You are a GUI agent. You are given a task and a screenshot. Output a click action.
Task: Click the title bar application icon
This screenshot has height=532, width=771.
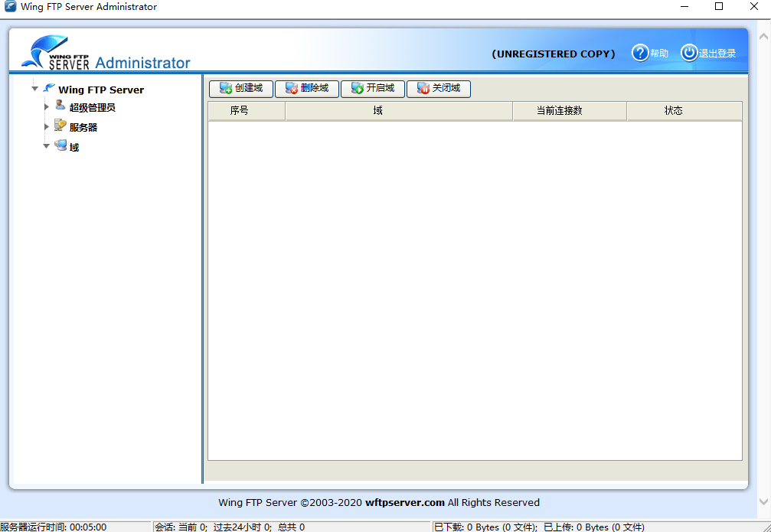10,7
